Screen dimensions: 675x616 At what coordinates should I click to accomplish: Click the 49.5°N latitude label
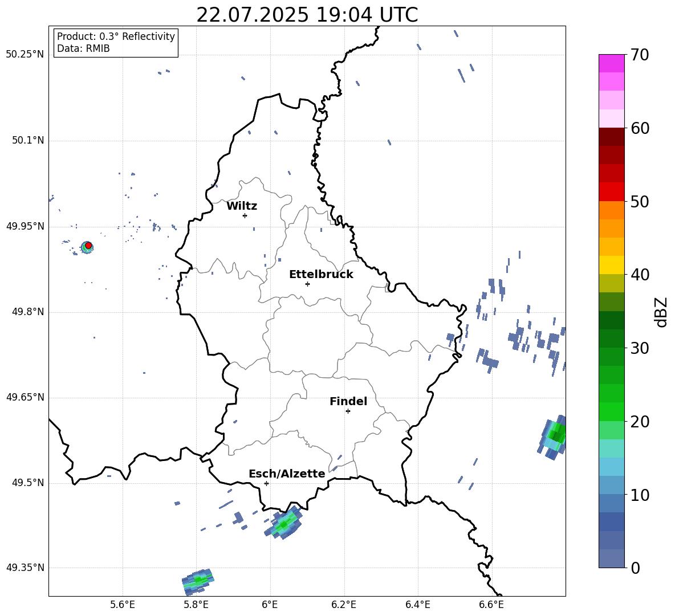click(x=28, y=483)
